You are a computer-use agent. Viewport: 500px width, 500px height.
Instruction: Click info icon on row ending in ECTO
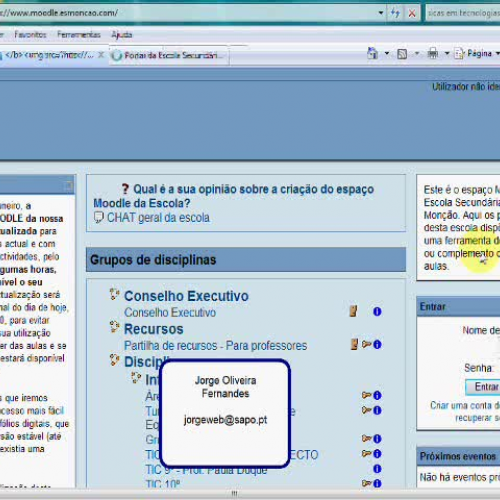coord(377,454)
